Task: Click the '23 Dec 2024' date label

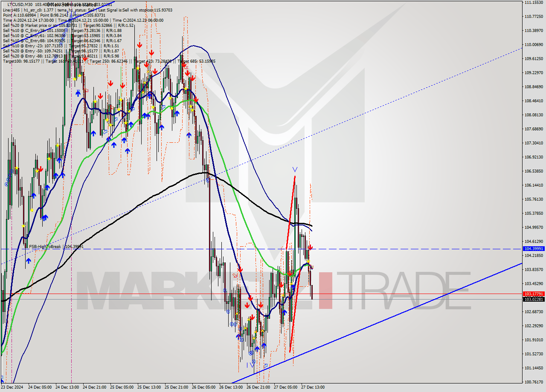Action: pyautogui.click(x=11, y=387)
